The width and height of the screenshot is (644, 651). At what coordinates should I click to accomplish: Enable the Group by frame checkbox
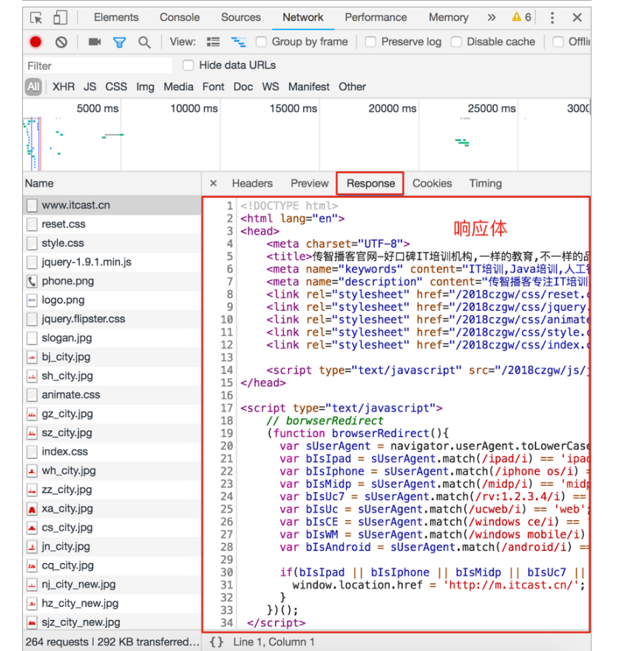(262, 42)
